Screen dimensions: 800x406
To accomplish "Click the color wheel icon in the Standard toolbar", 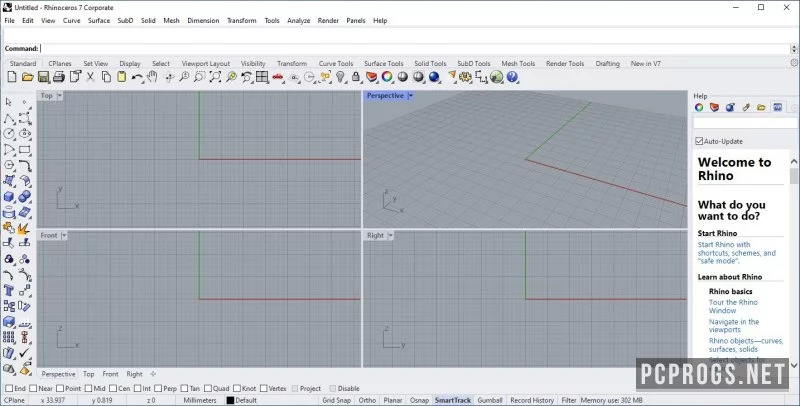I will [x=387, y=77].
